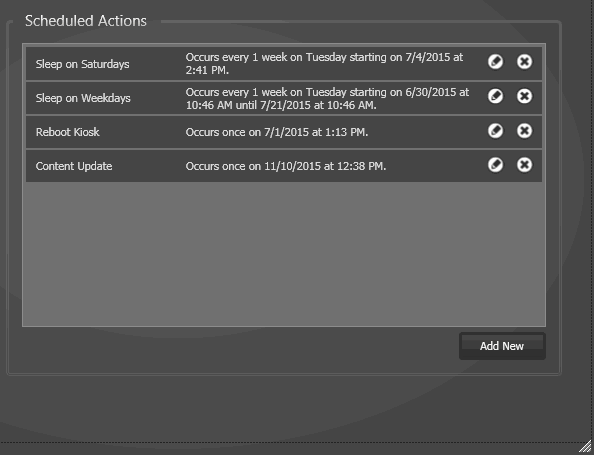Edit the Content Update action
The height and width of the screenshot is (455, 594).
(496, 165)
